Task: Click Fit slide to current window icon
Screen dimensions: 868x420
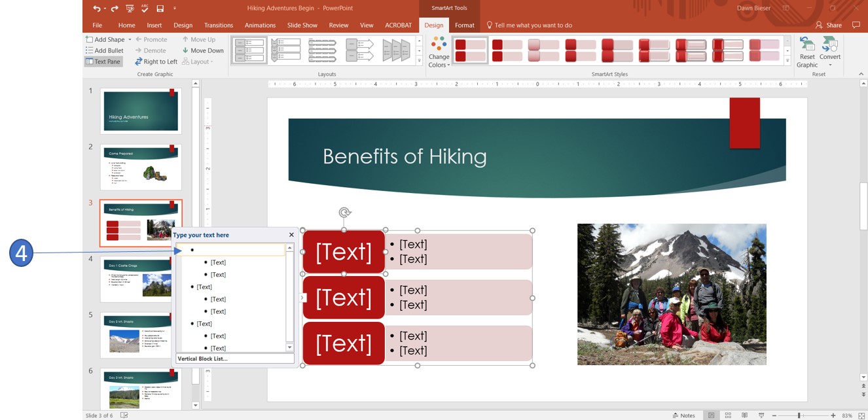Action: tap(861, 415)
